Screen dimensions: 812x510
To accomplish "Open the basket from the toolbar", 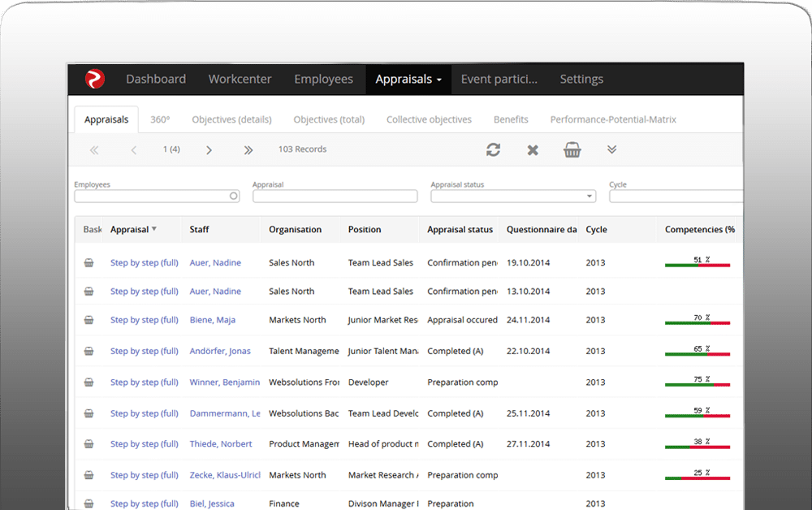I will point(572,149).
